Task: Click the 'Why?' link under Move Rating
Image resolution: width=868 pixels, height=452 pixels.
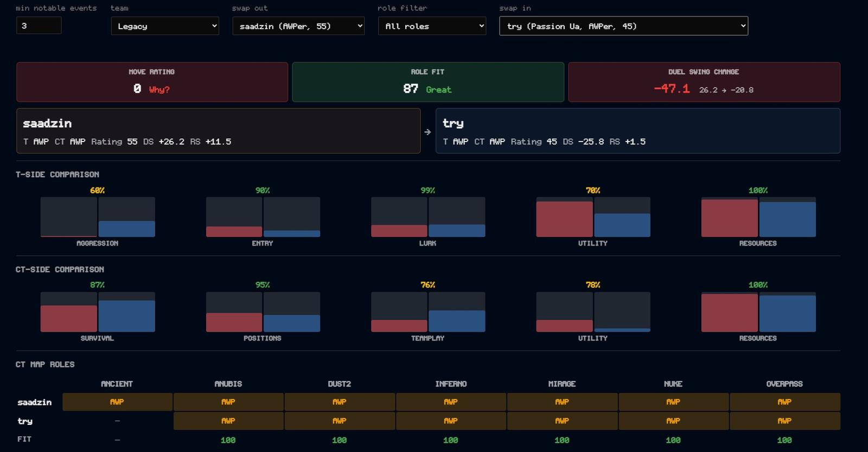Action: (159, 89)
